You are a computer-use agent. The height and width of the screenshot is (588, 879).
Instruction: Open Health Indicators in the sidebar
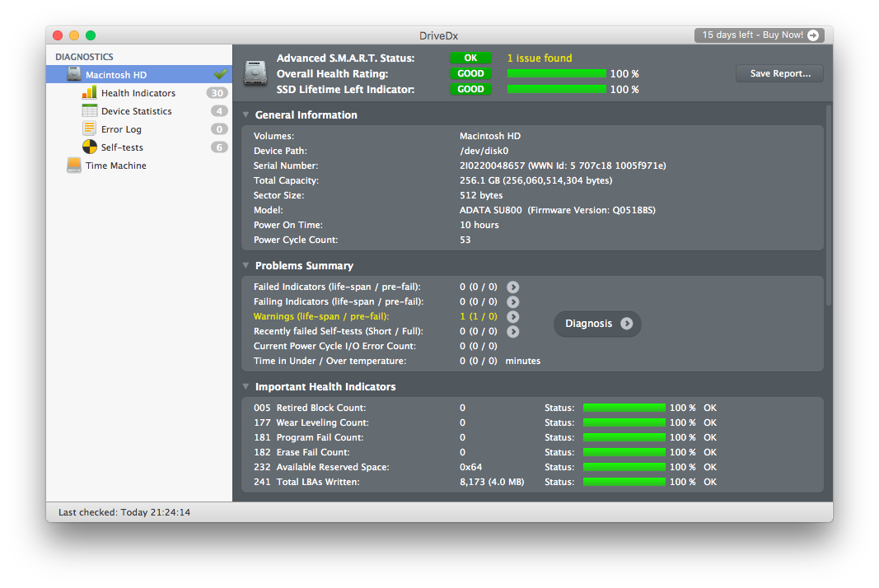tap(139, 92)
